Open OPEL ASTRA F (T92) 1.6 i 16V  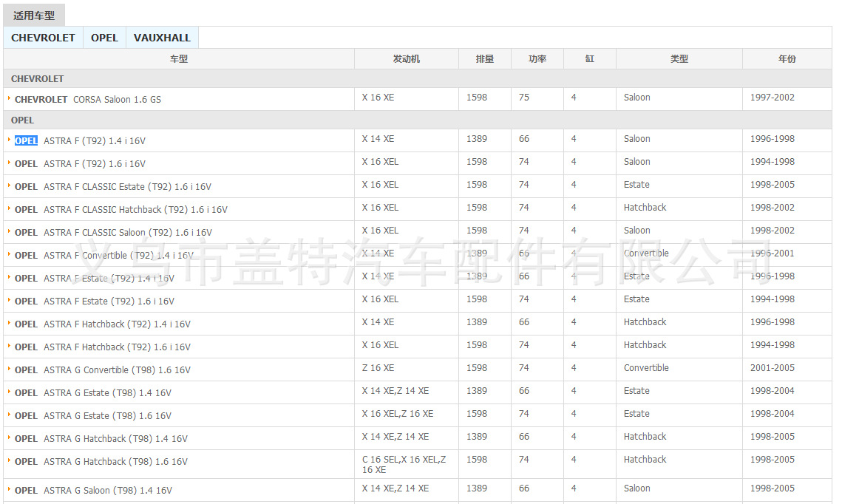[80, 164]
